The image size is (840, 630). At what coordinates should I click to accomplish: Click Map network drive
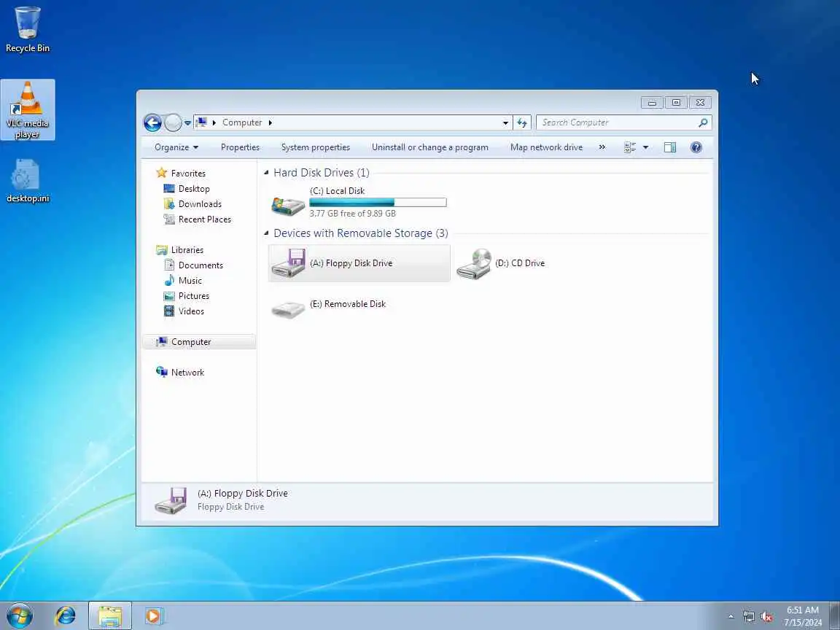[546, 147]
